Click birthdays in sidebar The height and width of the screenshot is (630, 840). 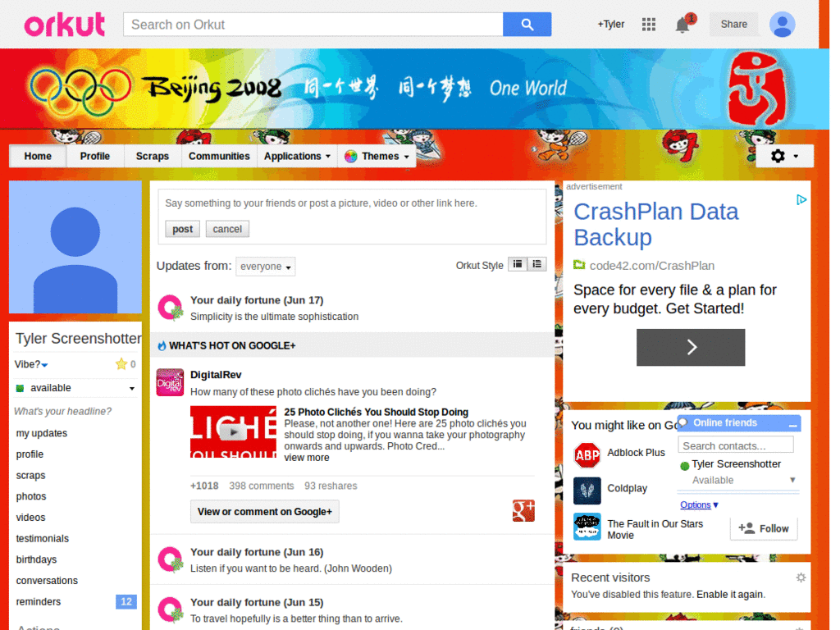pos(36,559)
